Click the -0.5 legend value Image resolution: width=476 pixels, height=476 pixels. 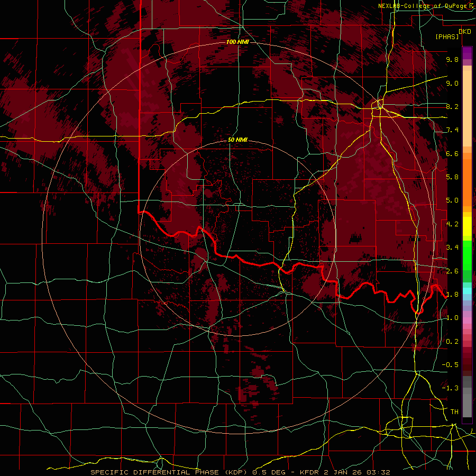(x=451, y=365)
